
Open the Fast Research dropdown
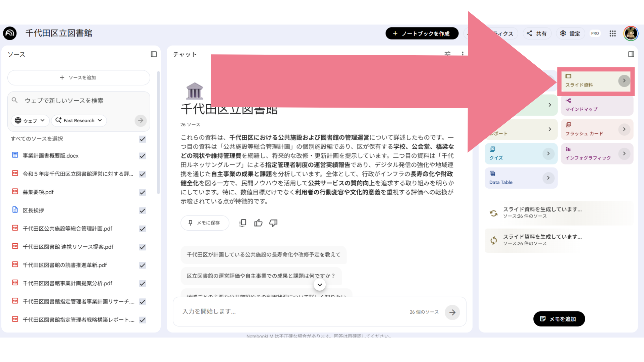[x=79, y=121]
